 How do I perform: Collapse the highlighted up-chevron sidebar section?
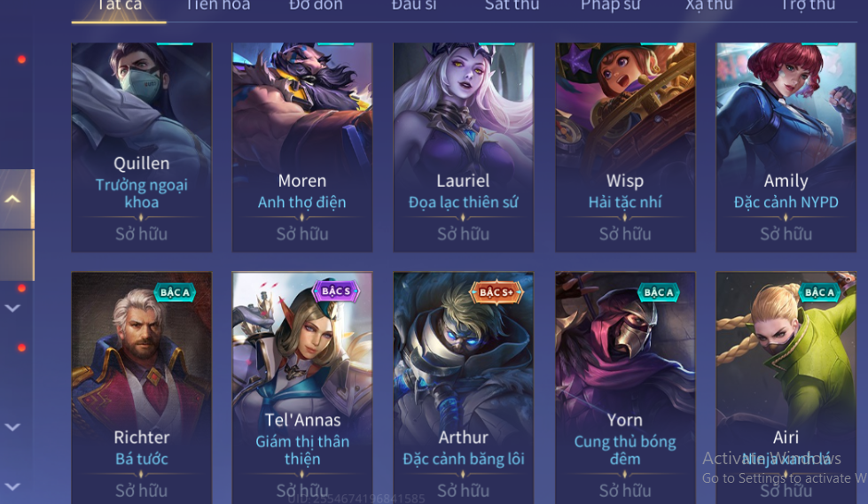tap(12, 198)
